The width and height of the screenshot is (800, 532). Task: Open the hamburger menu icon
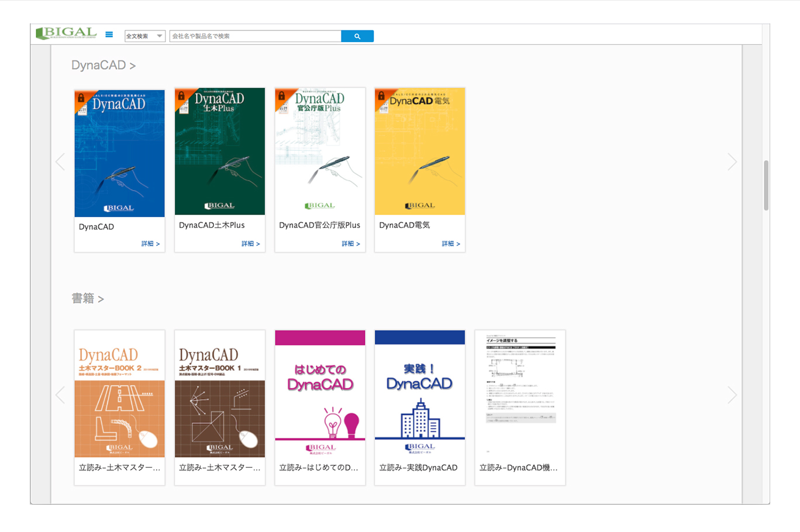click(109, 34)
